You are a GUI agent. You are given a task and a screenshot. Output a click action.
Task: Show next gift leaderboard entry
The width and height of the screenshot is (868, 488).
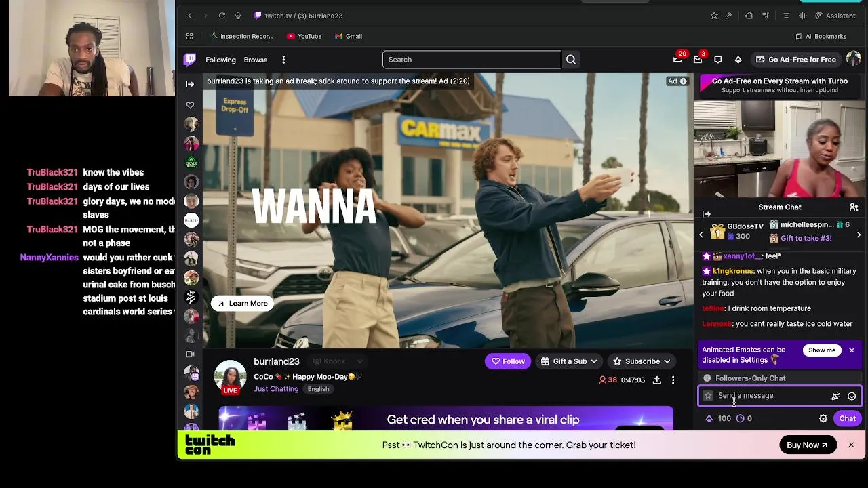(x=859, y=235)
